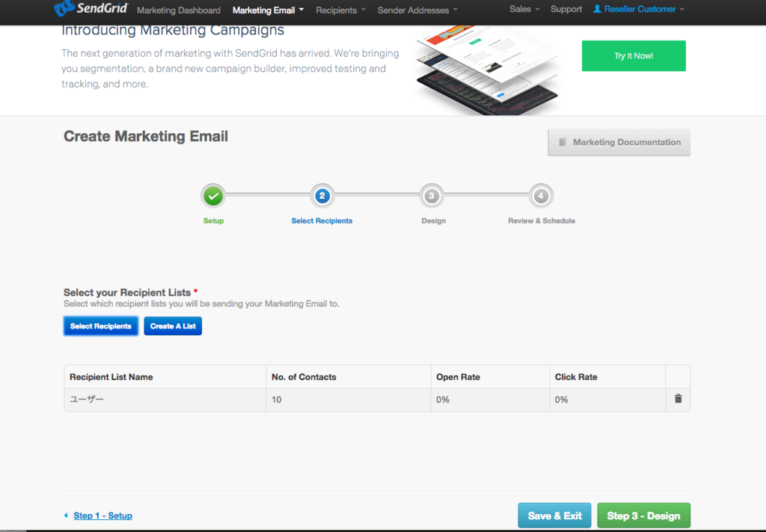Screen dimensions: 766x532
Task: Open the Reseller Customer account menu
Action: pos(640,9)
